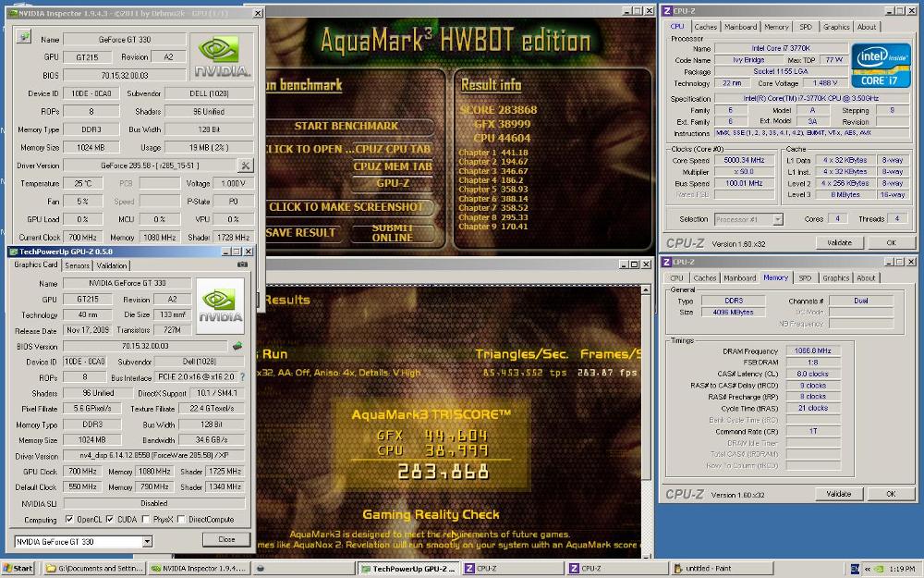Open the Graphics tab in the CPU-Z Memory window
924x578 pixels.
point(835,277)
